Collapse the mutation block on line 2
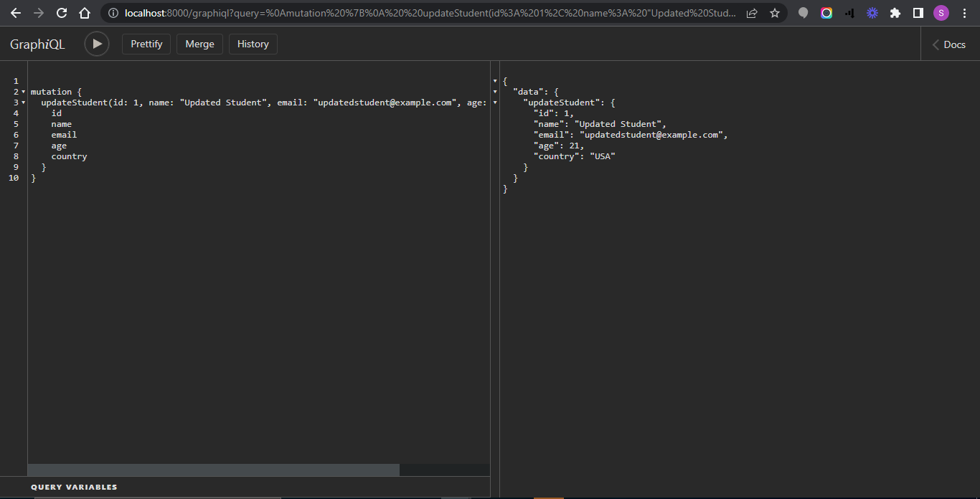The width and height of the screenshot is (980, 499). 24,92
